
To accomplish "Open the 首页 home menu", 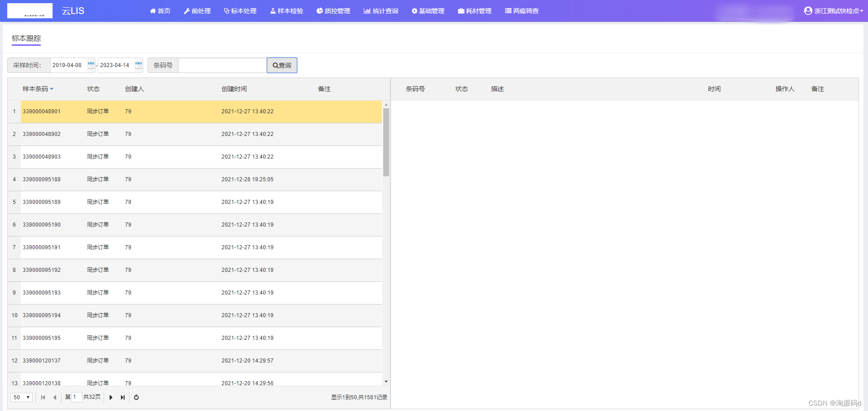I will (x=160, y=11).
